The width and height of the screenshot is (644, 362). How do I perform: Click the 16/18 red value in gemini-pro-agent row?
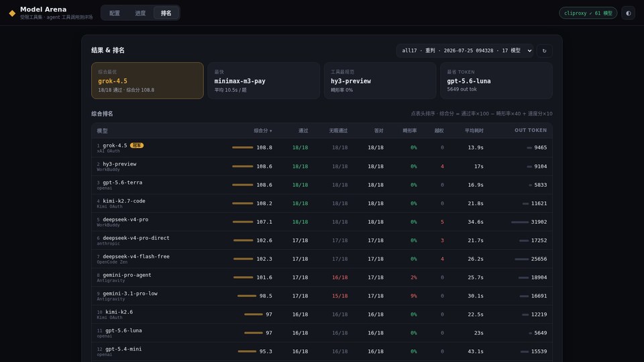(339, 278)
